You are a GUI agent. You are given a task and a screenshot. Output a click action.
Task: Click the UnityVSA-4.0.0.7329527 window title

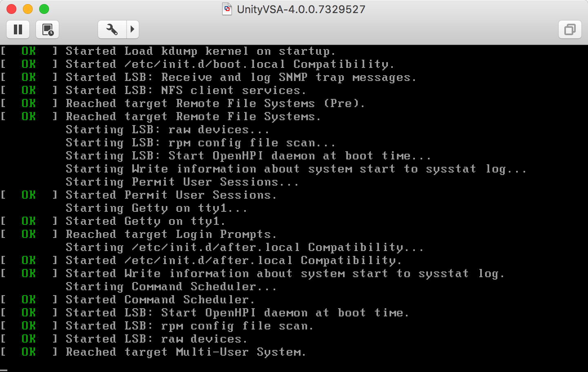pos(301,9)
